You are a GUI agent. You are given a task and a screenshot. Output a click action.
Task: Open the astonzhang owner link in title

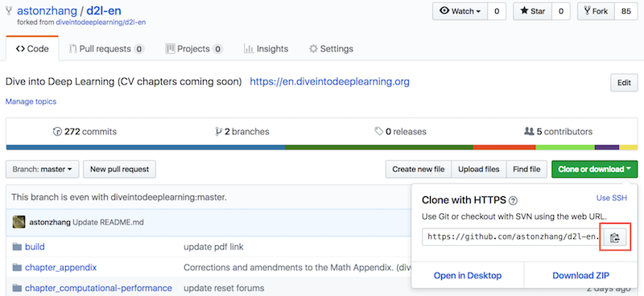pos(48,10)
